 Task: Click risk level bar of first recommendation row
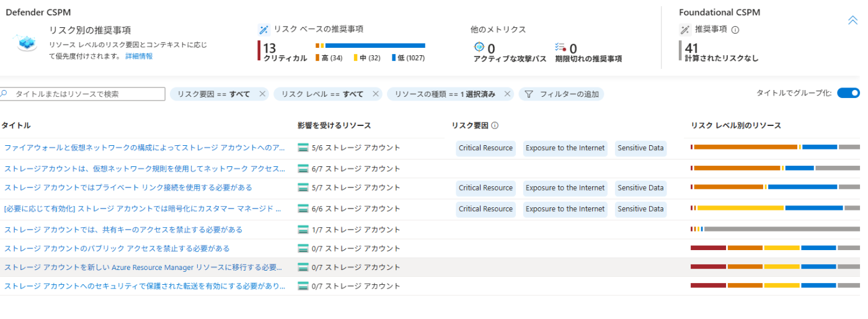point(775,147)
